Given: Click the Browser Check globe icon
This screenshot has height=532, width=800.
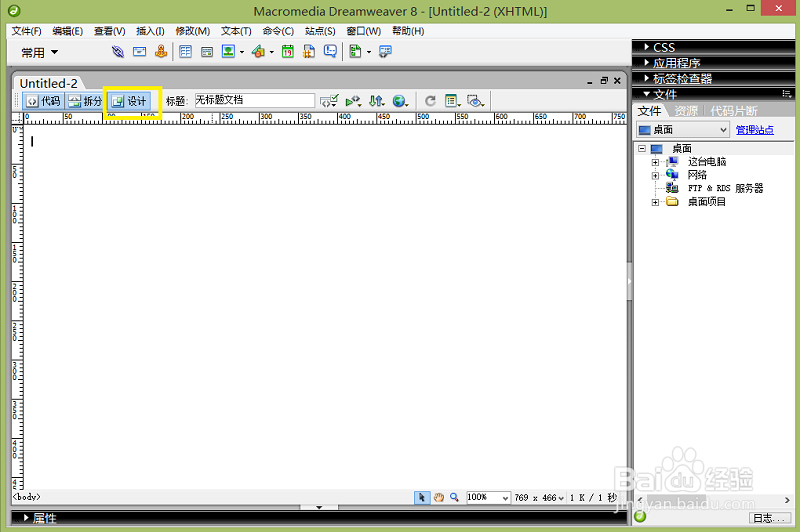Looking at the screenshot, I should (400, 101).
